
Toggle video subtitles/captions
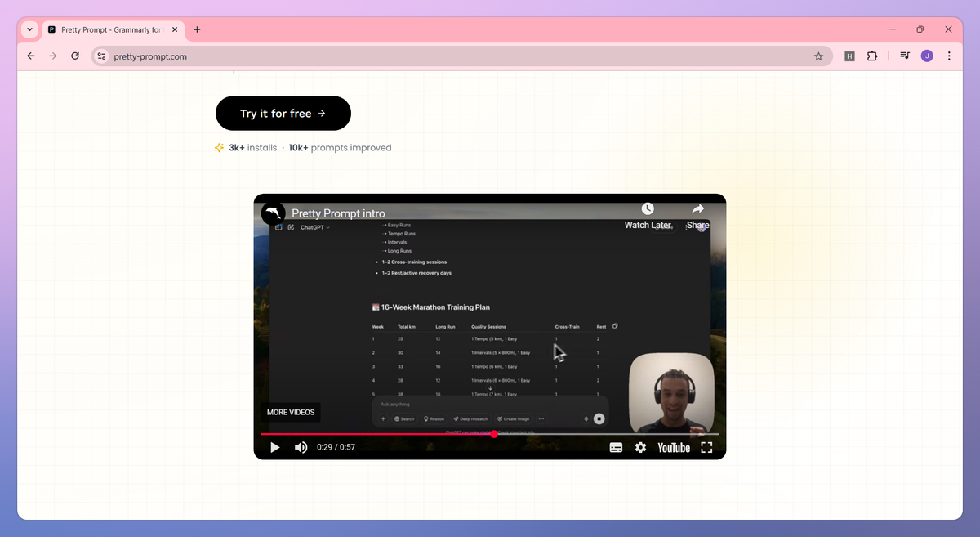pyautogui.click(x=616, y=447)
